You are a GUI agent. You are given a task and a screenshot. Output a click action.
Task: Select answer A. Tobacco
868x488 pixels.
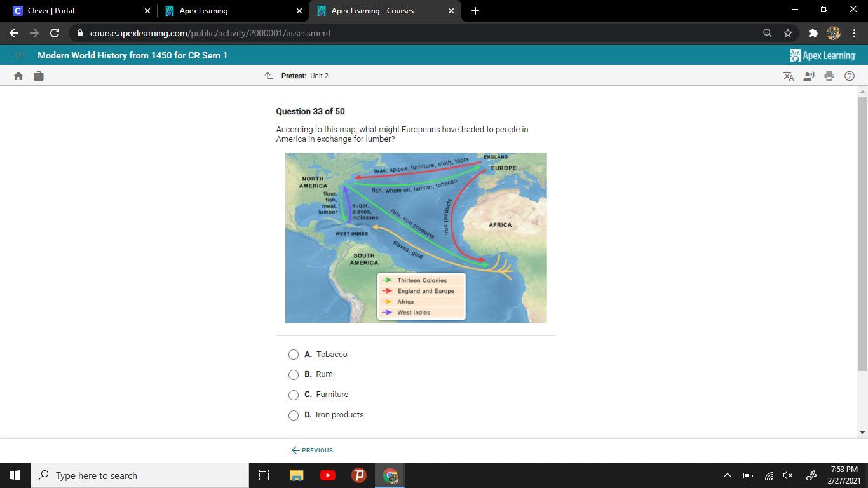[x=294, y=355]
